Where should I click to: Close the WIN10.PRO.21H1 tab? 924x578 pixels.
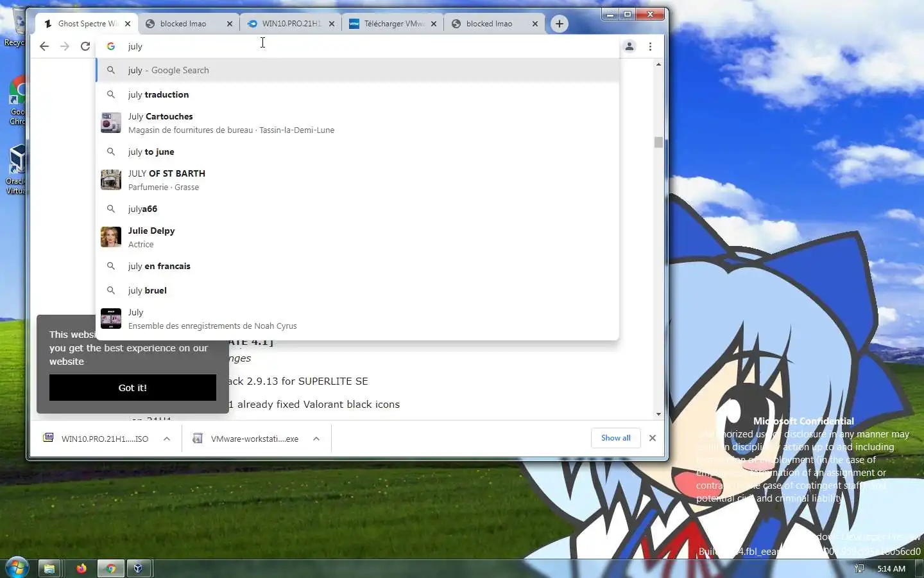click(x=332, y=24)
